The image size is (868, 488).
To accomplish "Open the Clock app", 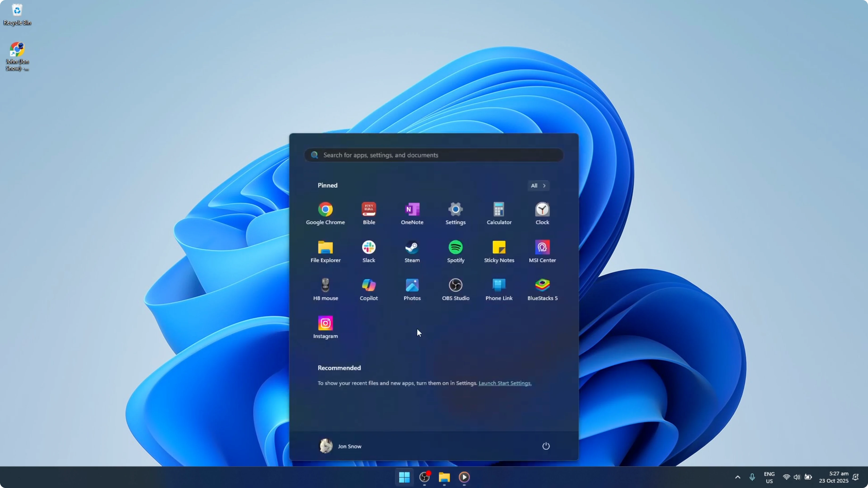I will [x=542, y=214].
